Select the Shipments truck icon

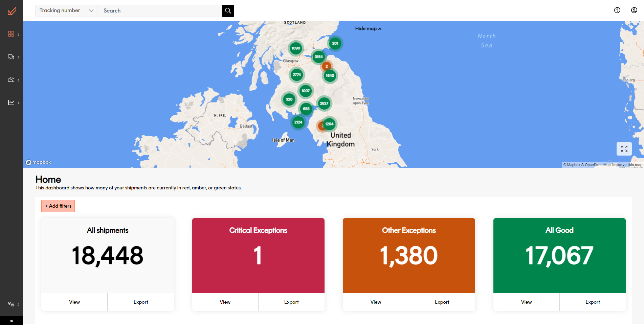(x=11, y=57)
